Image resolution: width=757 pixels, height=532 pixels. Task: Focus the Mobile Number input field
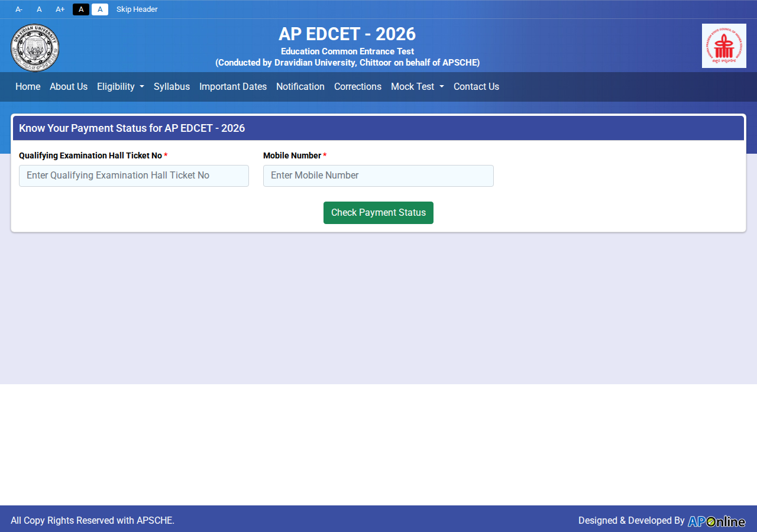click(378, 176)
